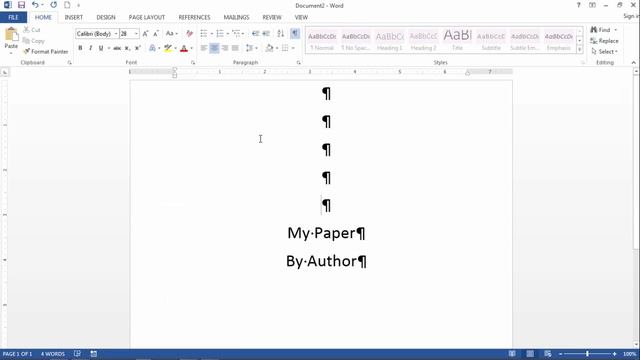Open Find in Editing group
The image size is (640, 360).
pos(600,30)
